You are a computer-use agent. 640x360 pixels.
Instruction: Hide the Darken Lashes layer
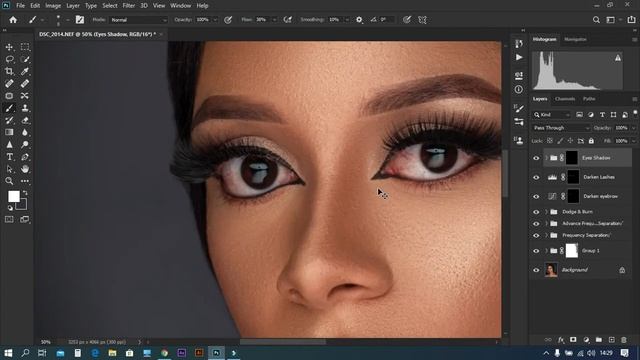pyautogui.click(x=536, y=177)
